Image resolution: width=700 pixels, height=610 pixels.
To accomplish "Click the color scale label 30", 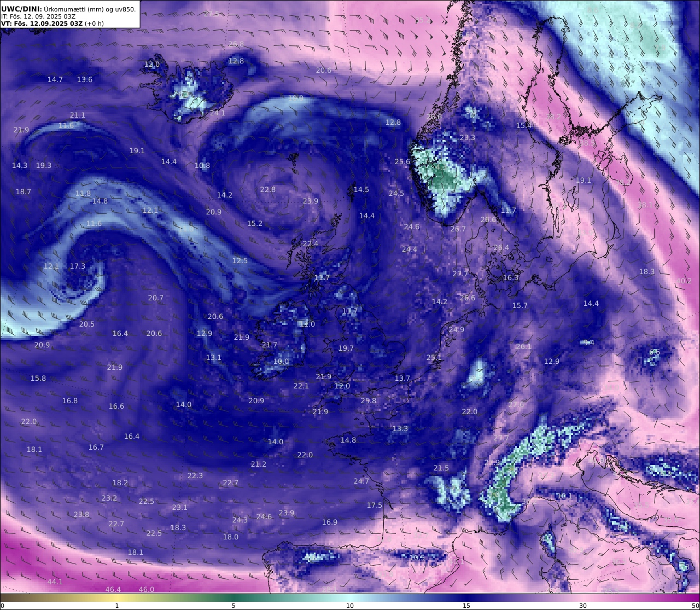I will pyautogui.click(x=583, y=606).
